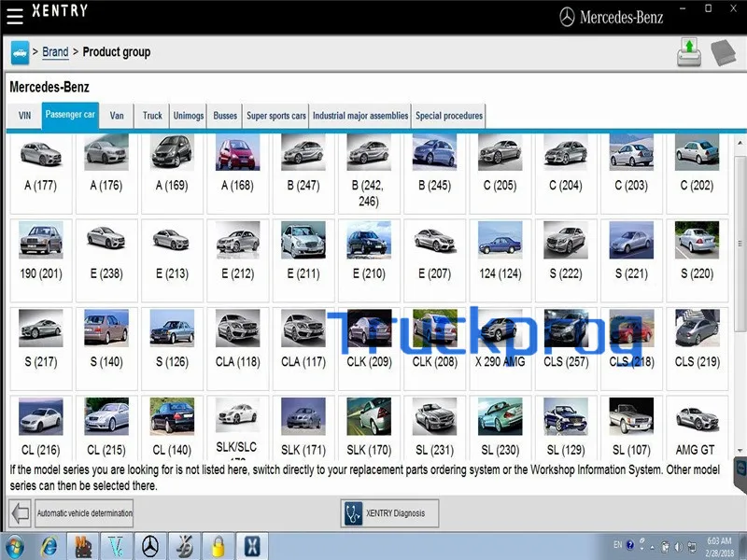Viewport: 747px width, 560px height.
Task: Choose the SL (230) model
Action: [500, 427]
